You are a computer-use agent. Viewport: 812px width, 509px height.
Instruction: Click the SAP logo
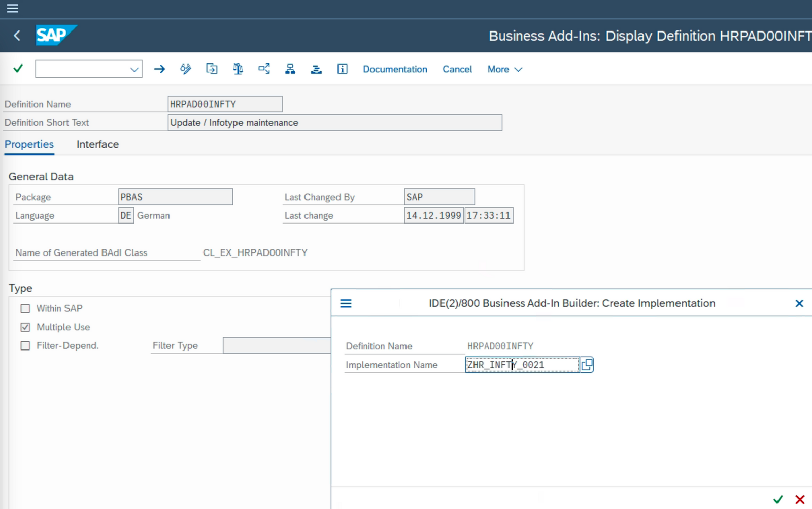pyautogui.click(x=56, y=35)
